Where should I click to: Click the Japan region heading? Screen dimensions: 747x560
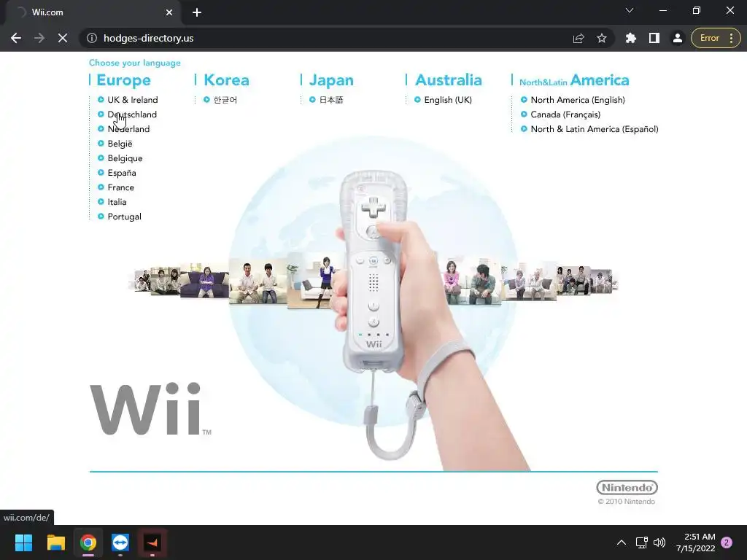point(331,80)
